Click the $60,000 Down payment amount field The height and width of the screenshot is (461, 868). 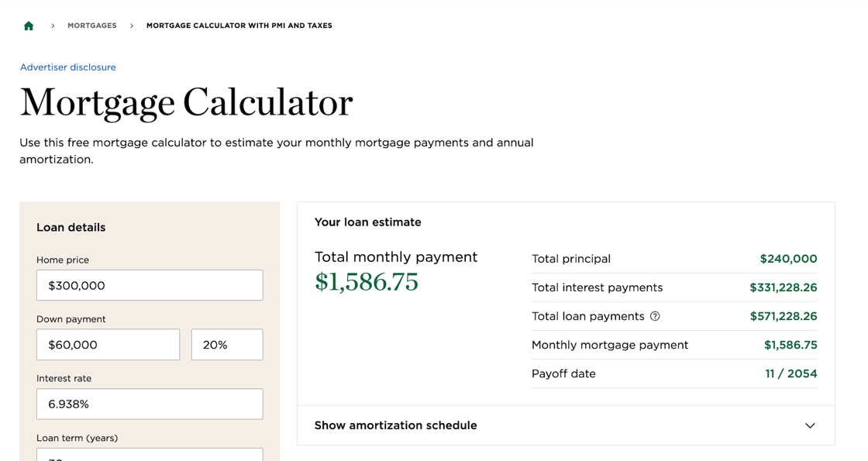click(x=108, y=345)
